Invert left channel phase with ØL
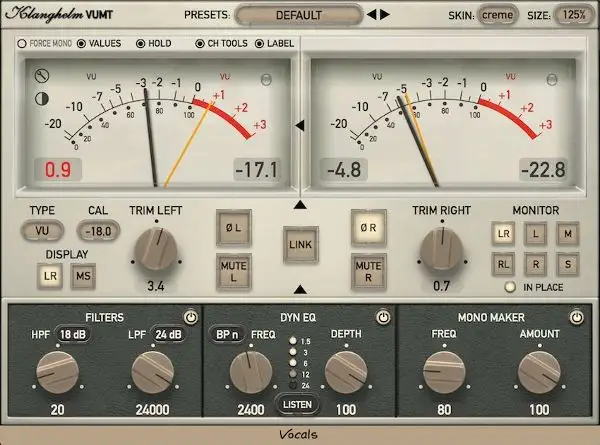This screenshot has height=445, width=600. point(232,225)
